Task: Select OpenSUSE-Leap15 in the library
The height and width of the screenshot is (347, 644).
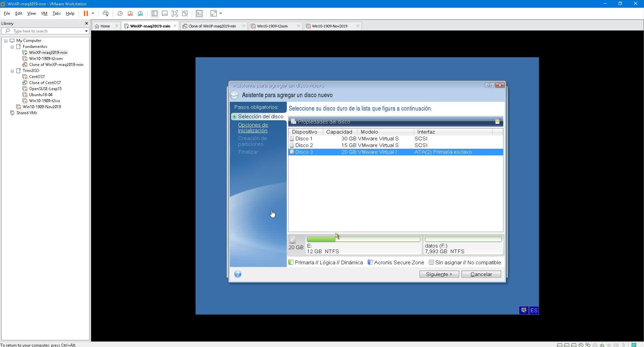Action: click(x=45, y=89)
